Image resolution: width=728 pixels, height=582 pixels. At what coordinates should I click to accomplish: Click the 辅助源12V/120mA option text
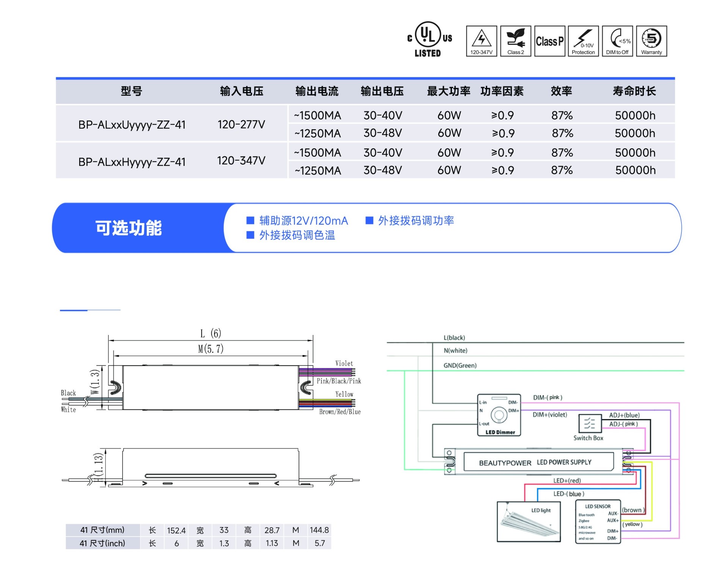pos(304,221)
